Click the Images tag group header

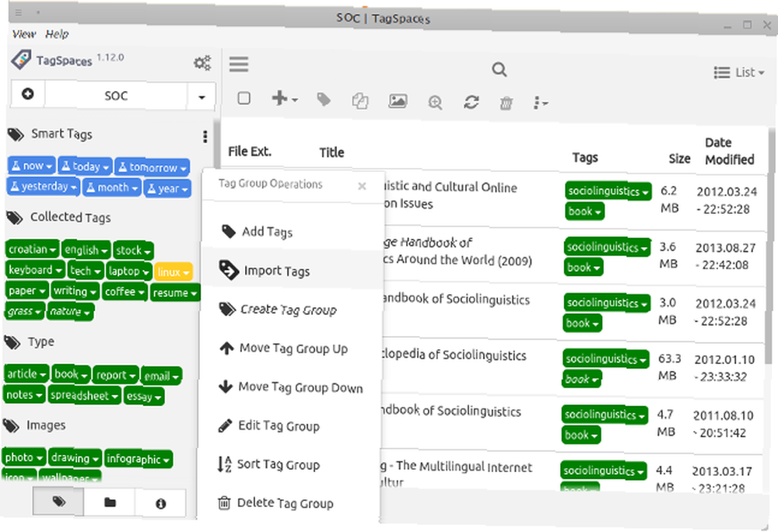click(x=46, y=425)
